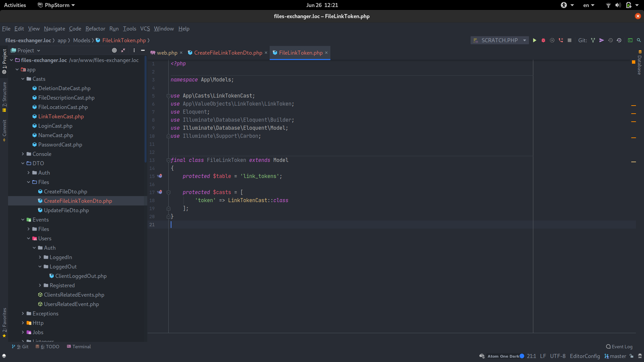Open Search Everywhere magnifier icon
The width and height of the screenshot is (644, 362).
[639, 40]
